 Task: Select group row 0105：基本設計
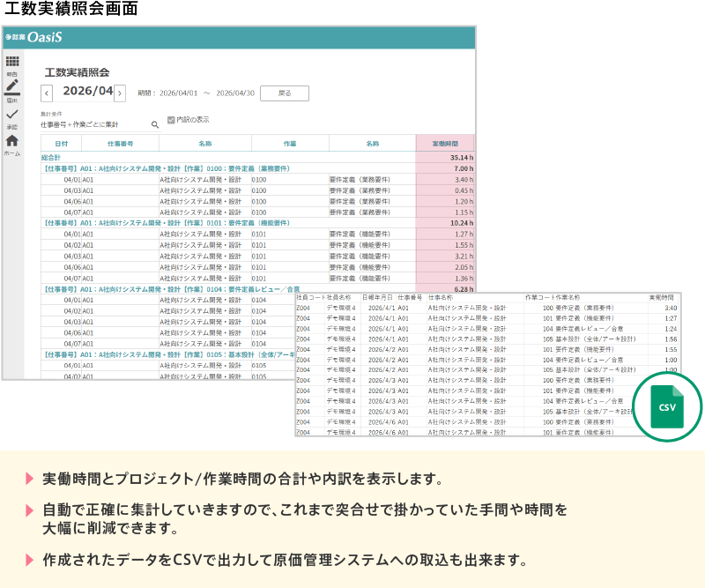click(x=168, y=354)
